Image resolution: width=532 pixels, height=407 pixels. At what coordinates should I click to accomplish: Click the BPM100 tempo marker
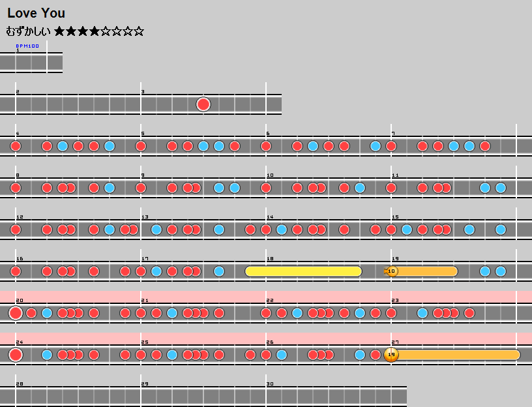[x=27, y=46]
